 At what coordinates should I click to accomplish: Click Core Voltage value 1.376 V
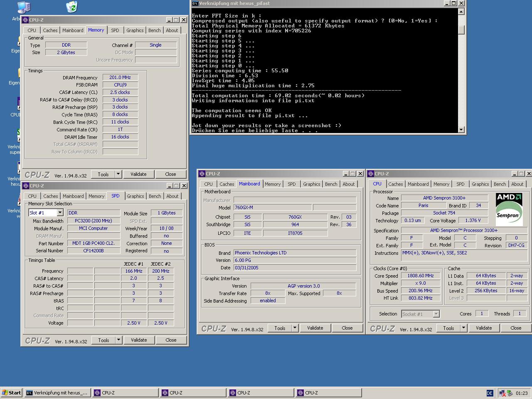tap(473, 220)
